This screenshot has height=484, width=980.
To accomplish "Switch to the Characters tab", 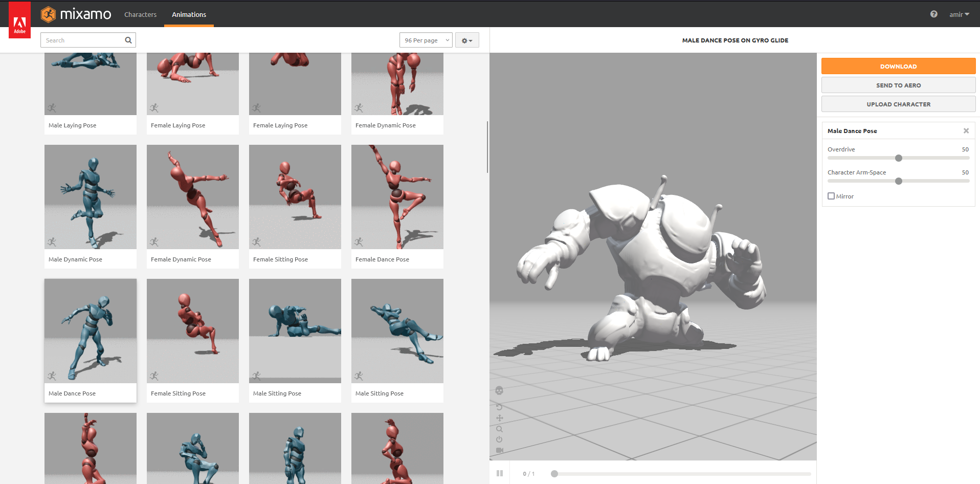I will tap(140, 14).
